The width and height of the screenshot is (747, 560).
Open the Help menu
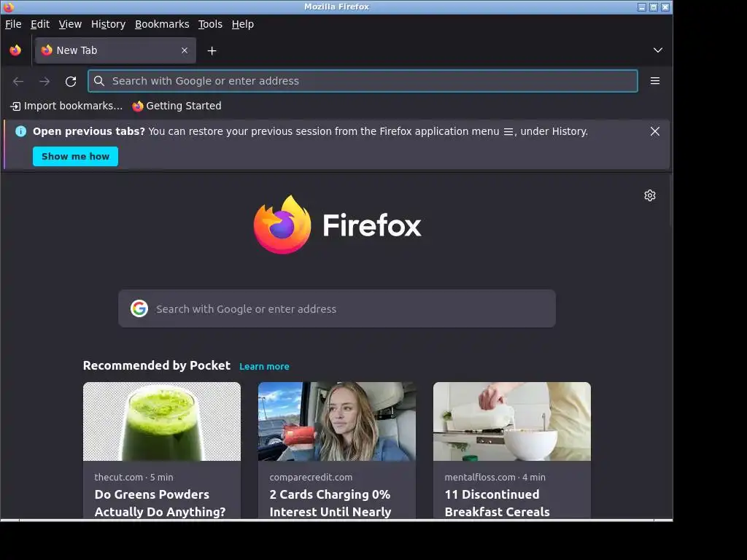(242, 24)
